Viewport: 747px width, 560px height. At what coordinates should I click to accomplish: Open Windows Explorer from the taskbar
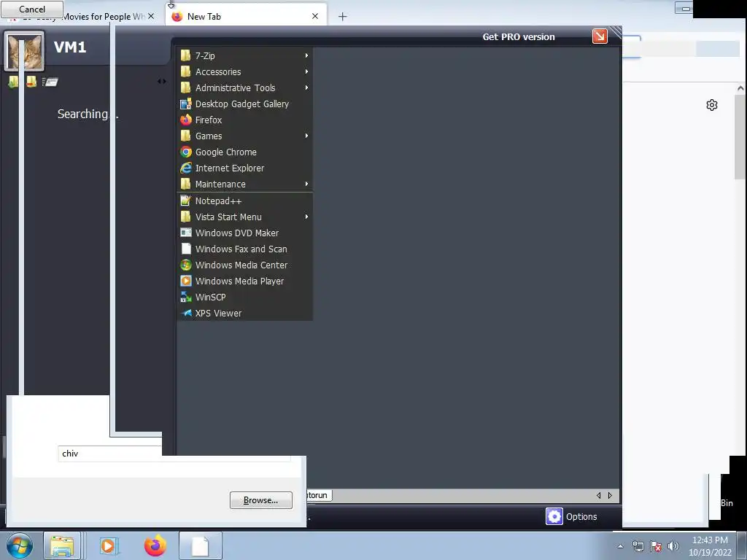62,545
